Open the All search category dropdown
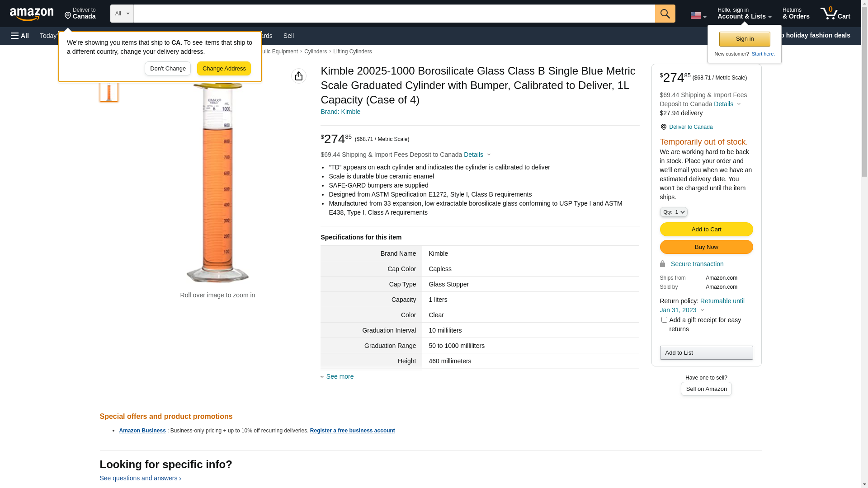Viewport: 868px width, 488px height. tap(122, 14)
